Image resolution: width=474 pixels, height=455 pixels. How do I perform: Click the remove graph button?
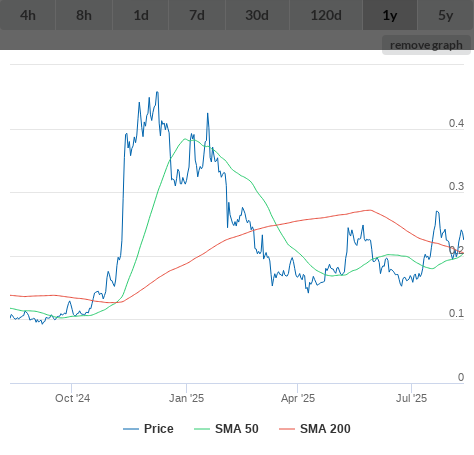(x=426, y=45)
